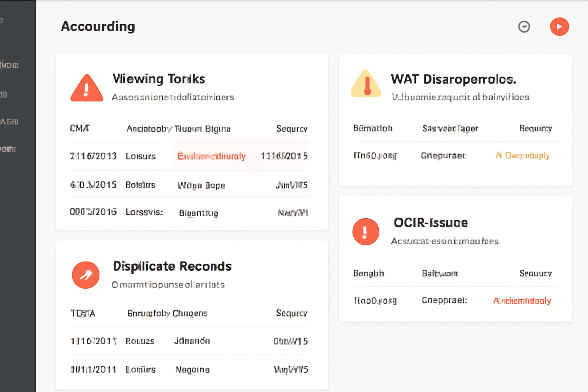Select the WAT Disaroperrolos card heading
Image resolution: width=588 pixels, height=392 pixels.
[454, 79]
